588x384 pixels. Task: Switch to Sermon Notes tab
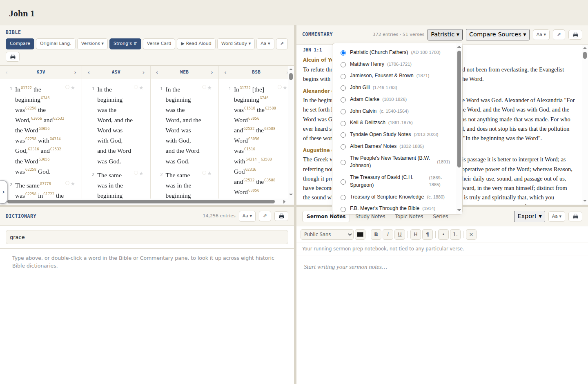[x=326, y=217]
